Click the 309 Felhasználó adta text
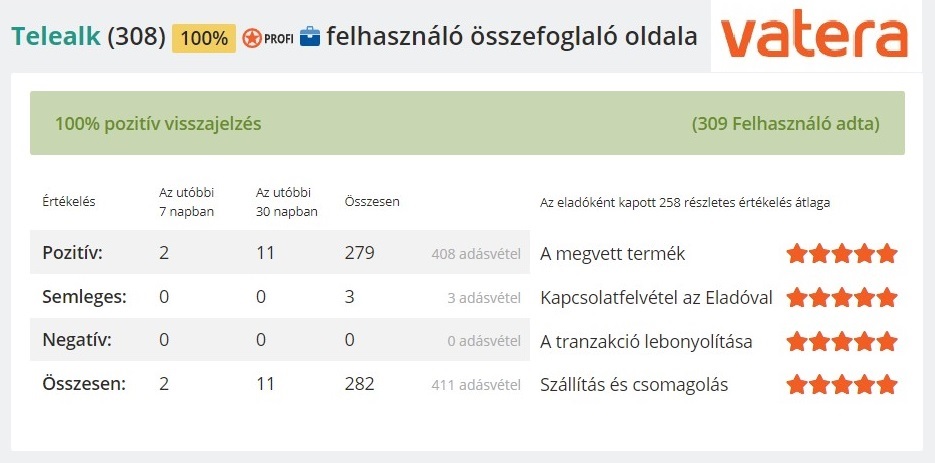The width and height of the screenshot is (935, 463). pyautogui.click(x=785, y=124)
